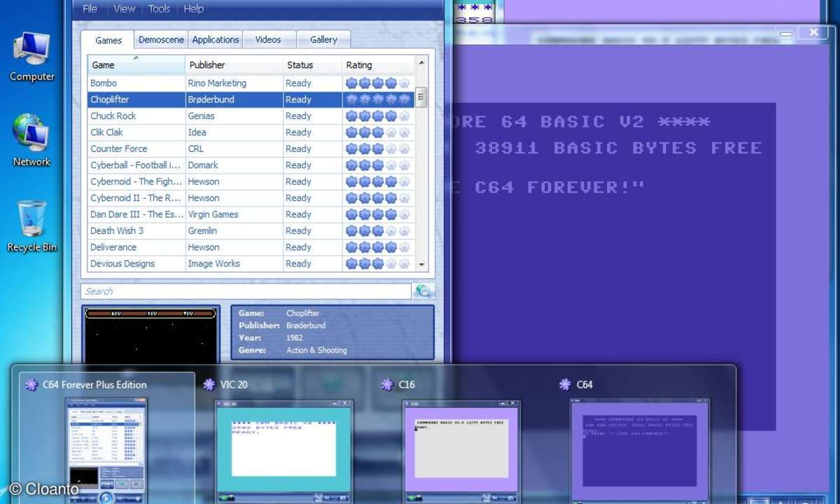840x504 pixels.
Task: Sort the list by the Status column header
Action: 312,65
